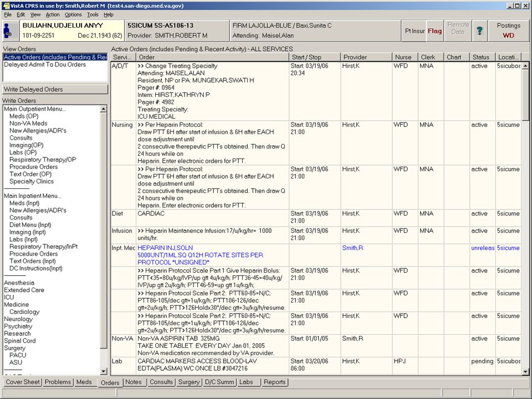The width and height of the screenshot is (532, 399).
Task: Click Non-VA Meds in Write Orders
Action: [28, 123]
